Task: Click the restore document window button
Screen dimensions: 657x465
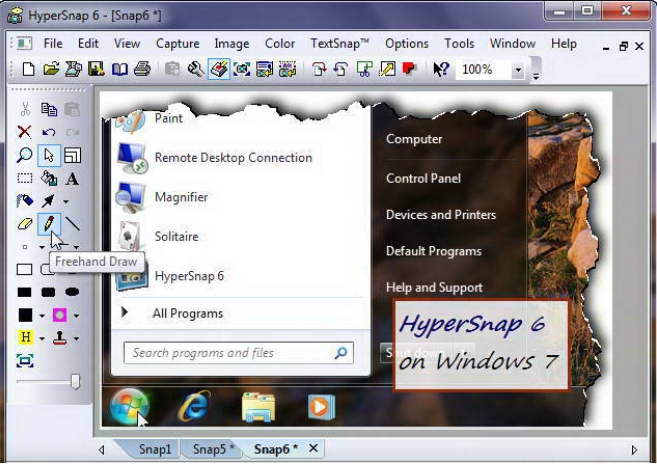Action: point(623,46)
